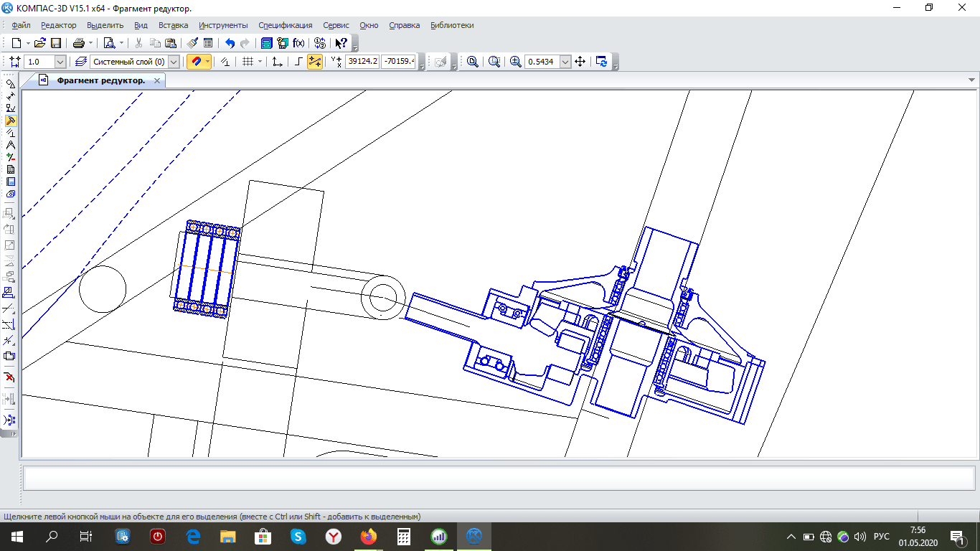
Task: Open the variables f(x) panel
Action: point(298,43)
